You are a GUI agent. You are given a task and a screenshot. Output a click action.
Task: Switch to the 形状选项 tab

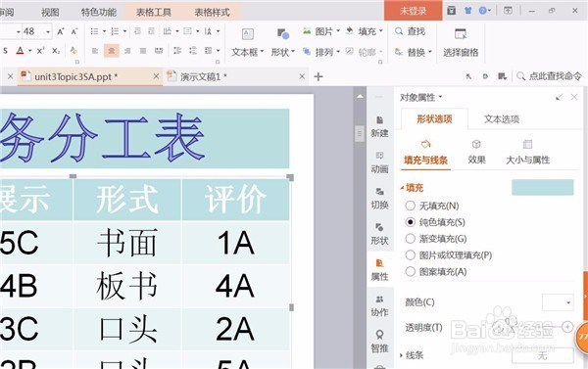pos(434,119)
